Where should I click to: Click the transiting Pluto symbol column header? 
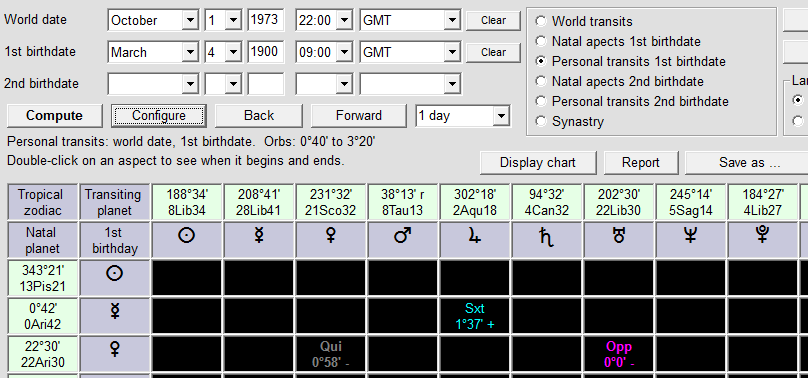764,240
